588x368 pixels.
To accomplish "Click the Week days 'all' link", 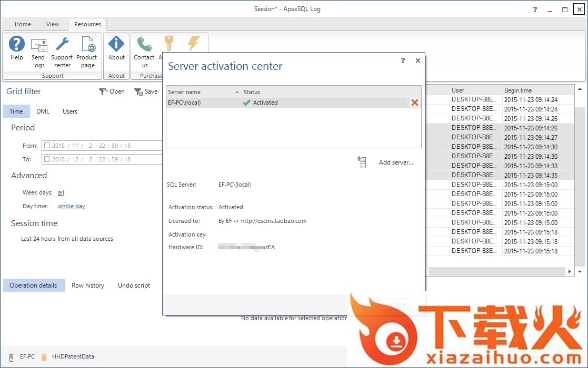I will coord(61,192).
